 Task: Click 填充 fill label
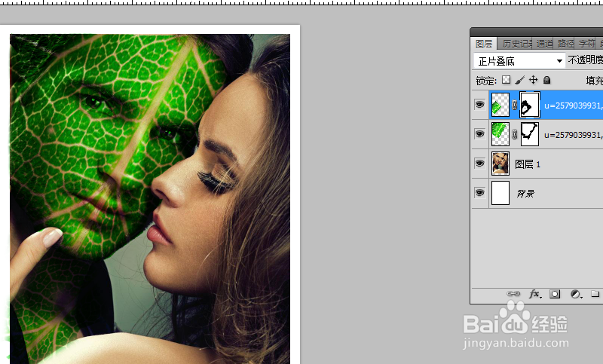pyautogui.click(x=594, y=81)
